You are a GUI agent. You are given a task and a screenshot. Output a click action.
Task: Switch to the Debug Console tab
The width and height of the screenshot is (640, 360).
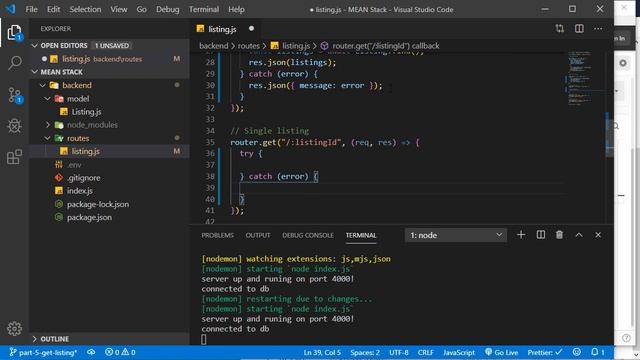click(x=308, y=235)
